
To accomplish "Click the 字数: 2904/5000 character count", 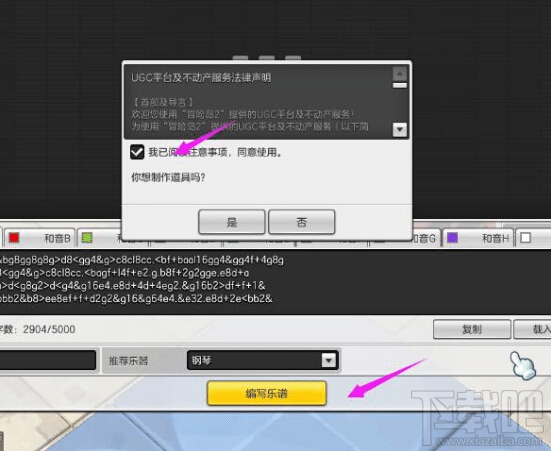I will [38, 329].
